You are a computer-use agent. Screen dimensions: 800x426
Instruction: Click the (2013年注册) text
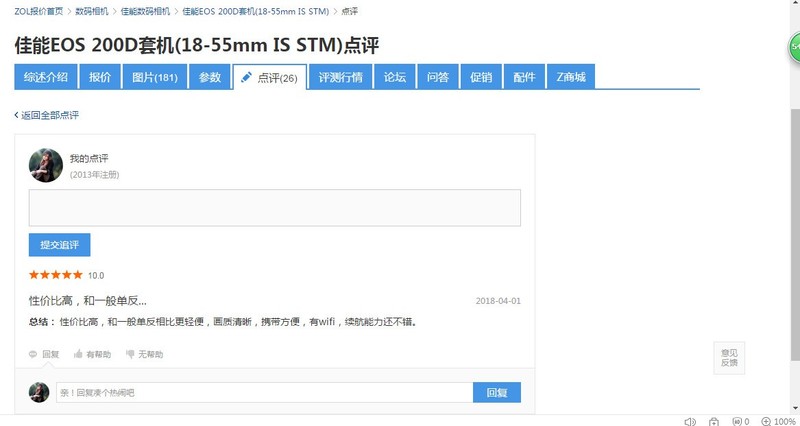(x=94, y=174)
